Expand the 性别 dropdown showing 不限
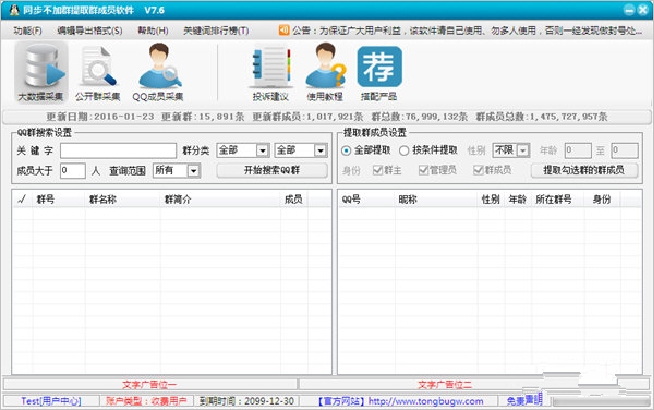654x410 pixels. pyautogui.click(x=523, y=151)
